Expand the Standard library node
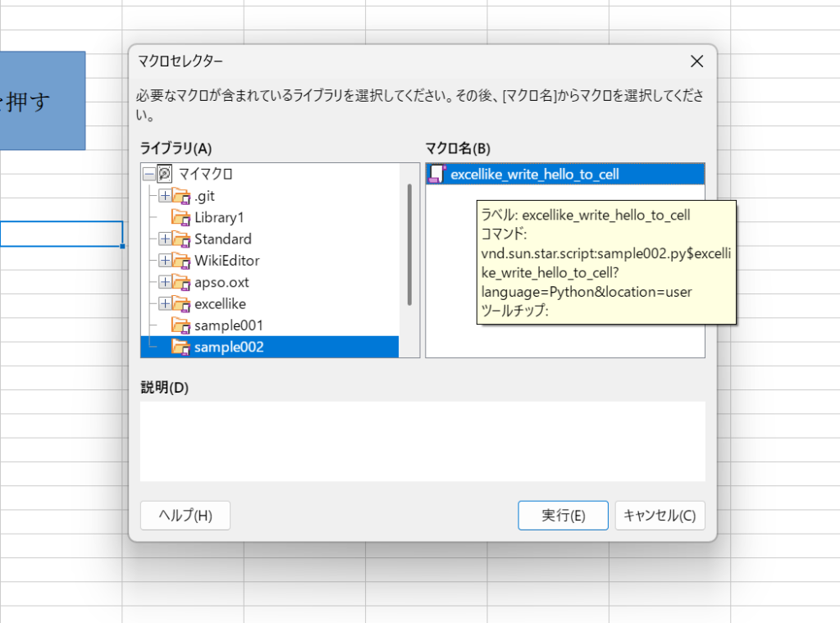Viewport: 840px width, 623px height. tap(164, 239)
